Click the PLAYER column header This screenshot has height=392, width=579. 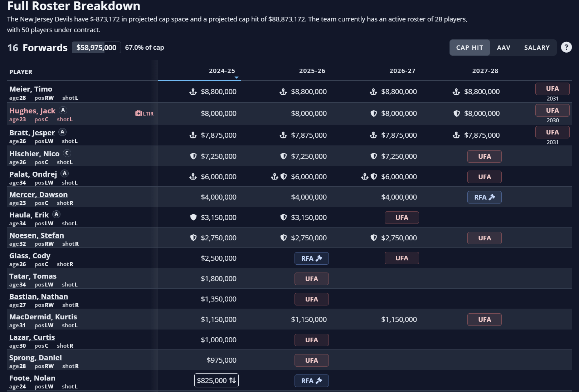click(21, 72)
